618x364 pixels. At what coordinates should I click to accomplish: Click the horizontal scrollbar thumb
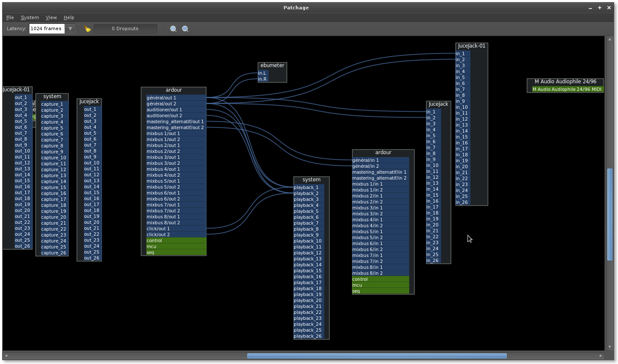(x=377, y=356)
